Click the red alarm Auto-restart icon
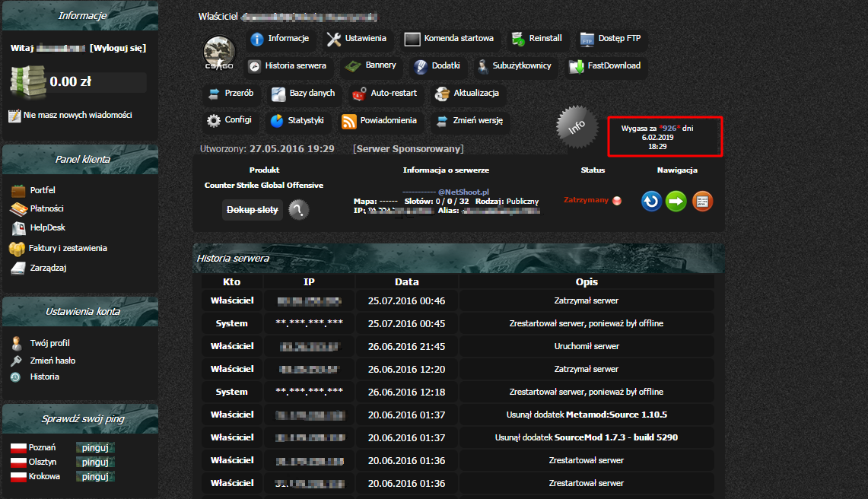Screen dimensions: 868x499 359,94
